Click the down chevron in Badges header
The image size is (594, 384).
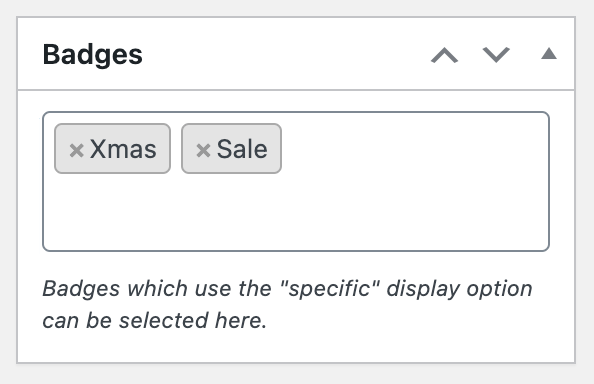[x=496, y=55]
